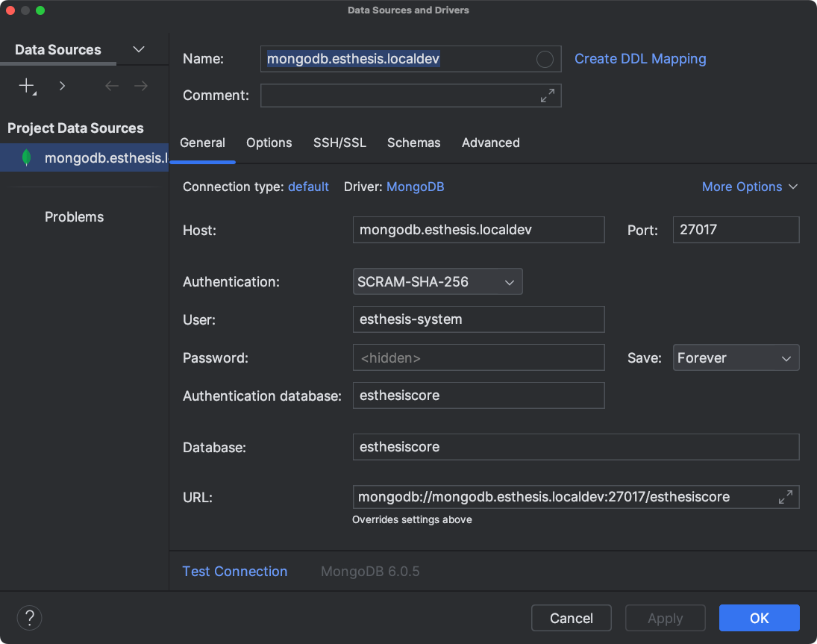The width and height of the screenshot is (817, 644).
Task: Open the Schemas tab
Action: (413, 143)
